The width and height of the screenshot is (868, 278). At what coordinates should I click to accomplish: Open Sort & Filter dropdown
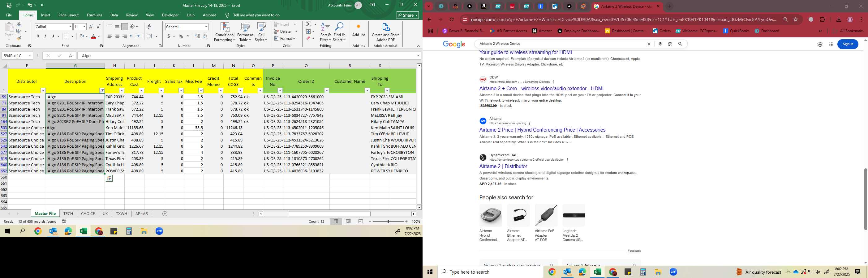tap(325, 32)
